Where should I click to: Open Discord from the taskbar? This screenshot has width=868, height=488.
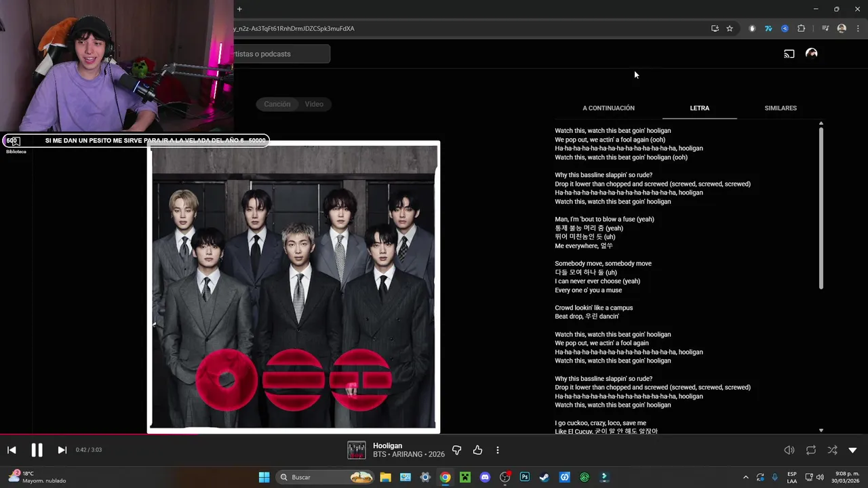(x=485, y=477)
